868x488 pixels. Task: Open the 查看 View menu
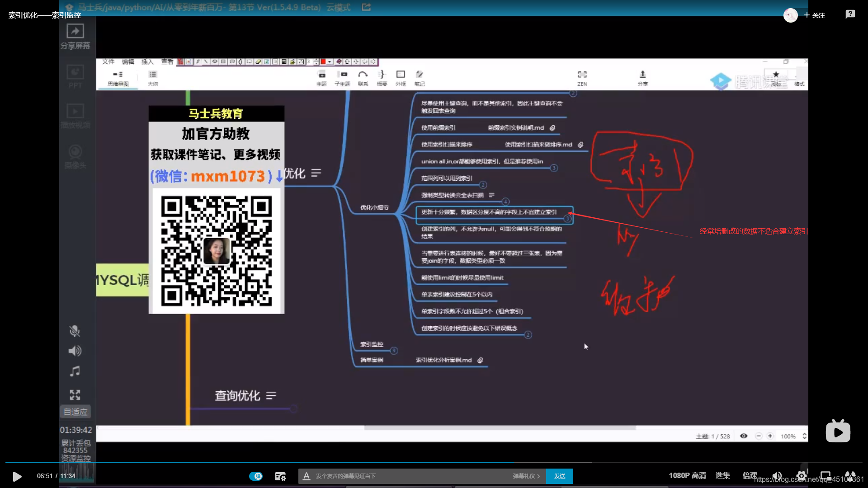[x=167, y=62]
